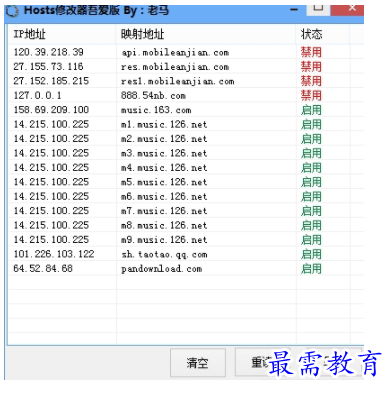Click IP 14.215.100.225 in m9.music.126.net row

(51, 239)
